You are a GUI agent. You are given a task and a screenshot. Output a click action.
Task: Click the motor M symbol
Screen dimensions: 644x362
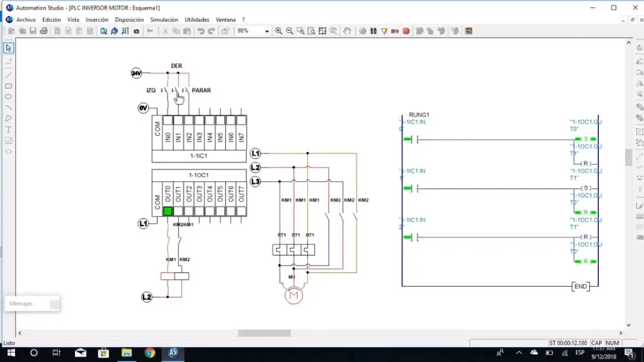(294, 295)
